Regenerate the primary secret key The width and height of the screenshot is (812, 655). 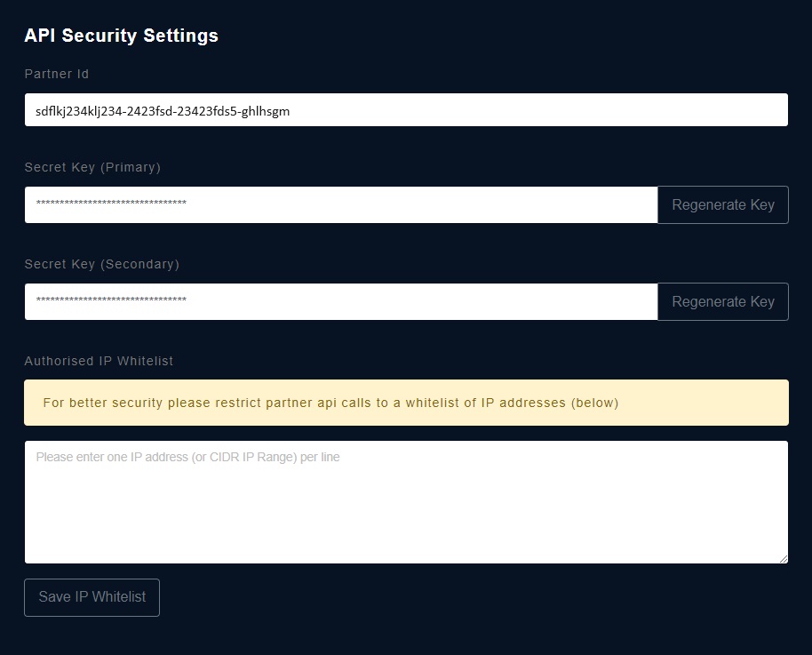pyautogui.click(x=723, y=204)
